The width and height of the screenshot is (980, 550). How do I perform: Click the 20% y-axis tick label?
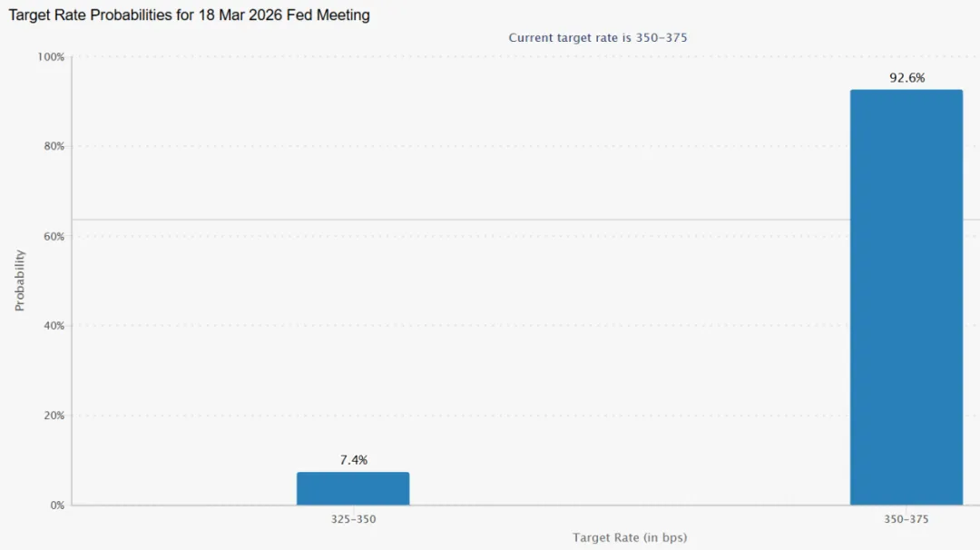pos(54,416)
